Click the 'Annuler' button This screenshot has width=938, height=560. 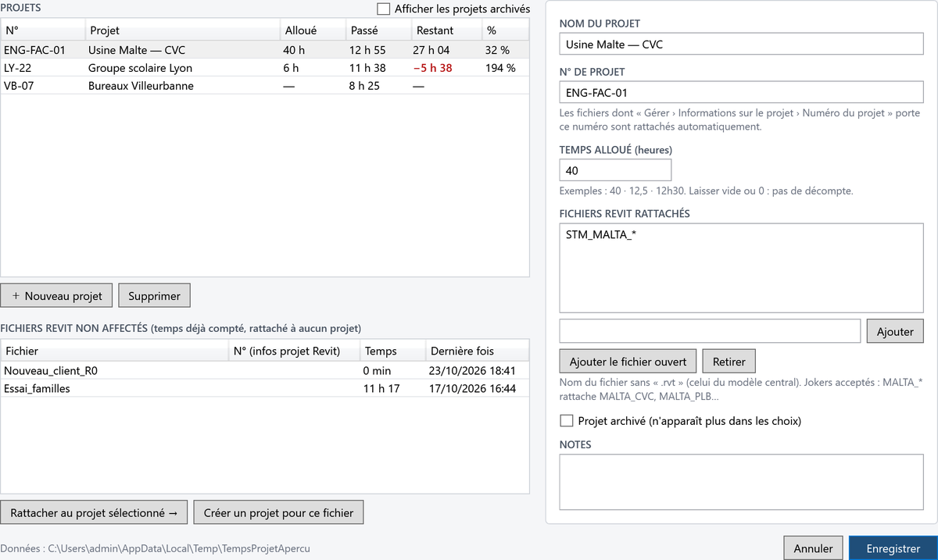(x=813, y=548)
